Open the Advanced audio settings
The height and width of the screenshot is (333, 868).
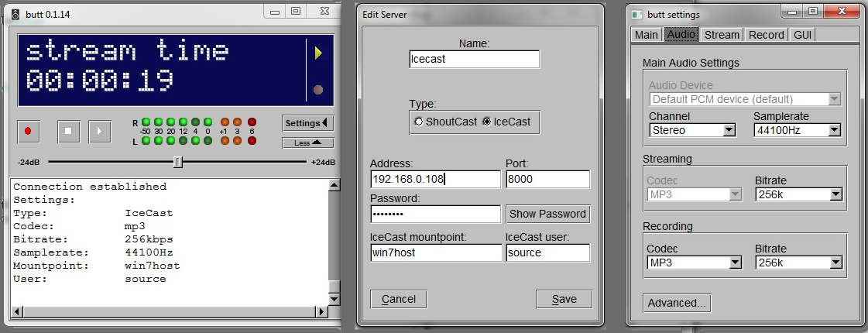click(x=677, y=303)
